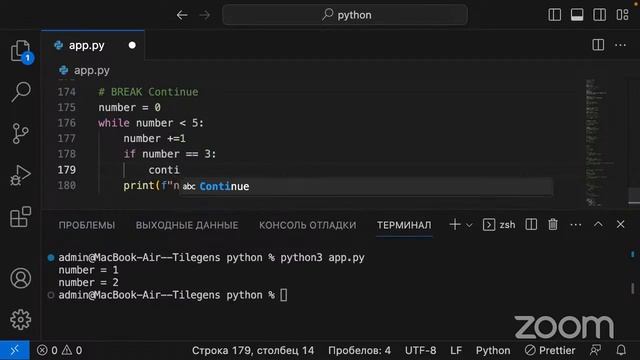Close the terminal panel
Image resolution: width=640 pixels, height=360 pixels.
pos(620,224)
